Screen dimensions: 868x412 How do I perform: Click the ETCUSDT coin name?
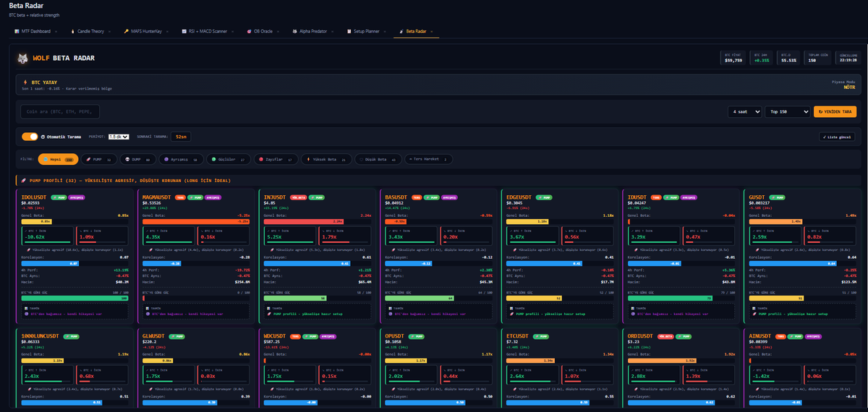[x=518, y=335]
